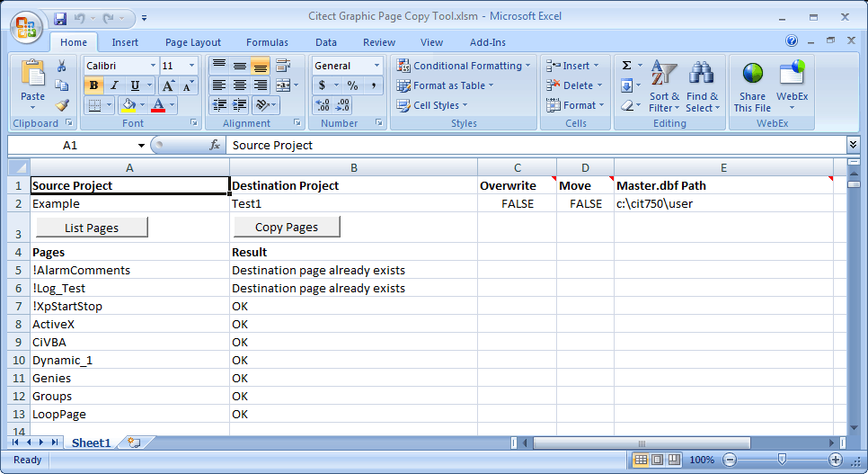Wrap text in the cell

click(283, 66)
